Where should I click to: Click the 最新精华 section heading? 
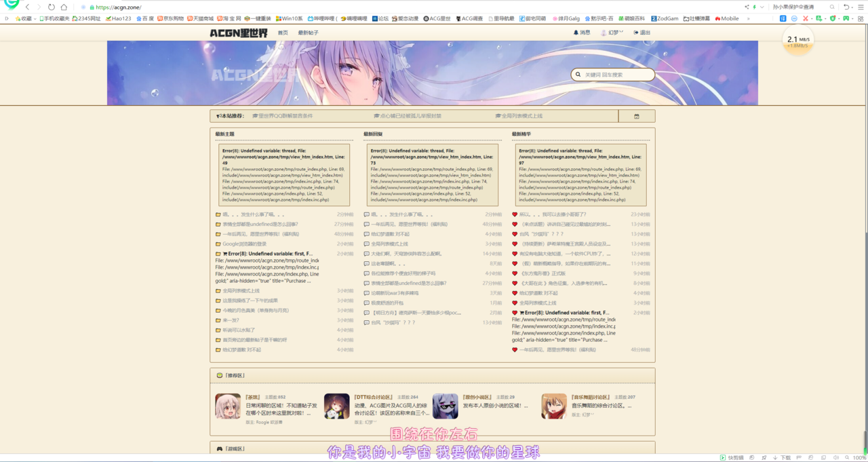(x=521, y=134)
